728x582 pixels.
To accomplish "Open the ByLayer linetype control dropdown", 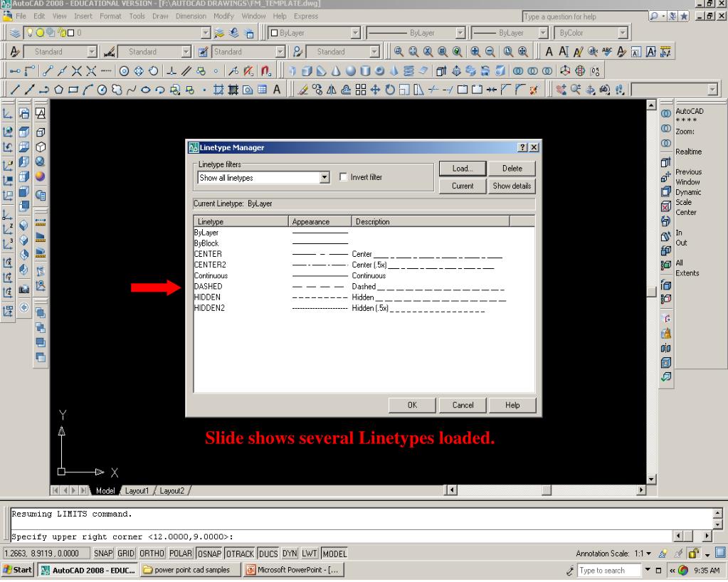I will pyautogui.click(x=460, y=33).
